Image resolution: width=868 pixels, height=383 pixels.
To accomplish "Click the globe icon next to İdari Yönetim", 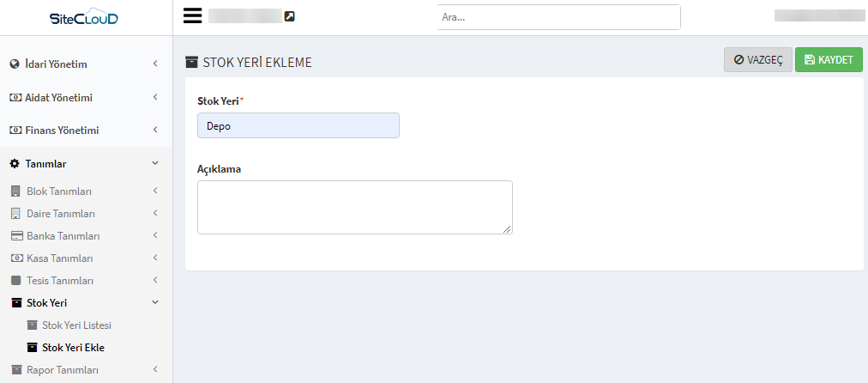I will pyautogui.click(x=15, y=64).
